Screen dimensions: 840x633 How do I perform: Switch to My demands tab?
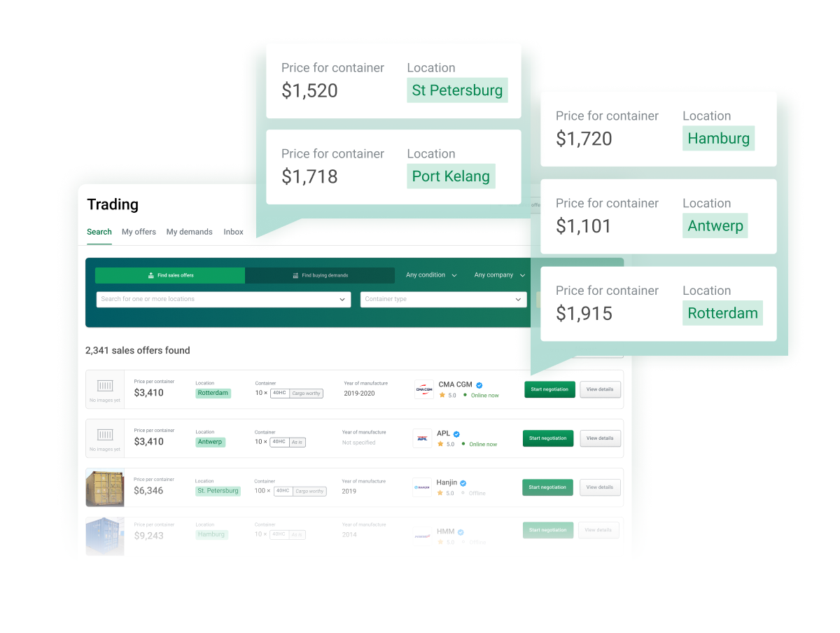pyautogui.click(x=189, y=232)
